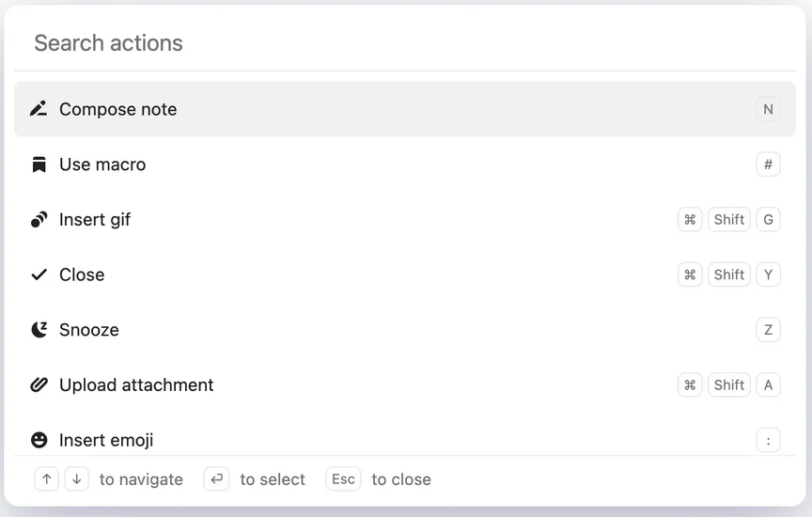The width and height of the screenshot is (812, 517).
Task: Click the enter key select icon
Action: pyautogui.click(x=216, y=479)
